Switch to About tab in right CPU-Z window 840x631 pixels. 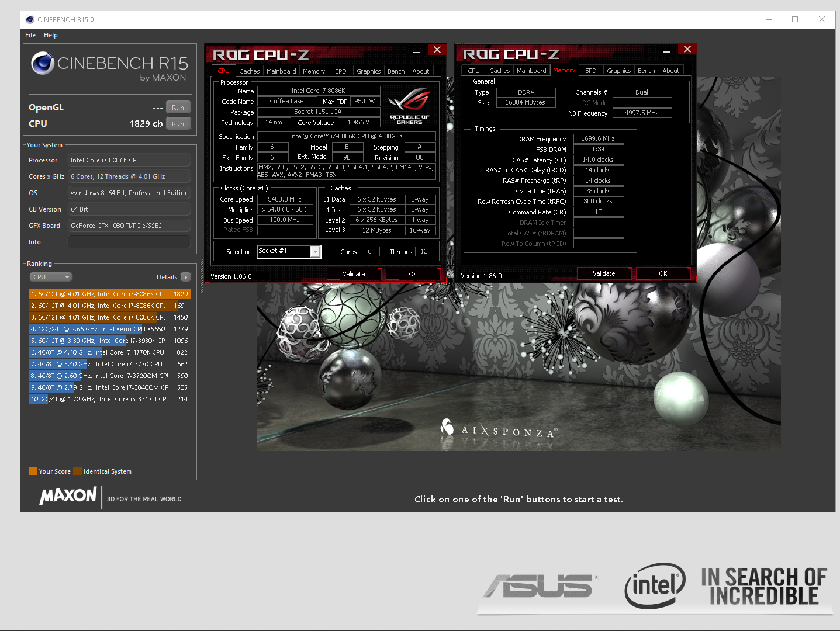pyautogui.click(x=671, y=71)
